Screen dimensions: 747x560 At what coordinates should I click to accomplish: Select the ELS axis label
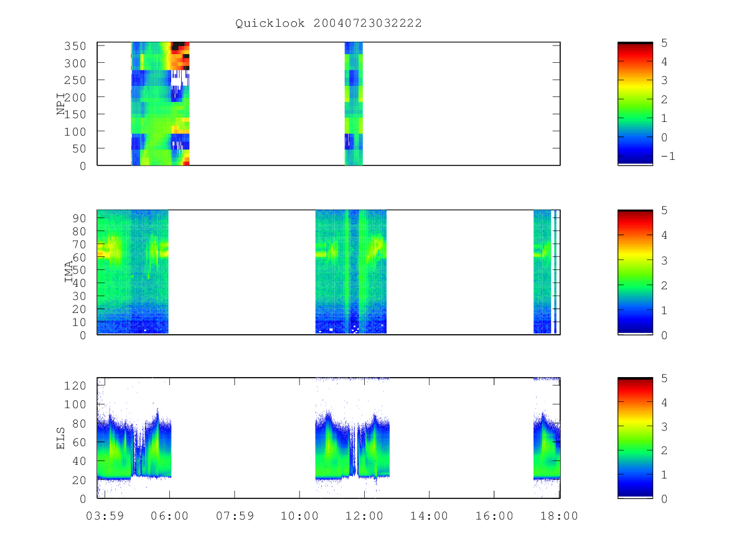(x=61, y=438)
